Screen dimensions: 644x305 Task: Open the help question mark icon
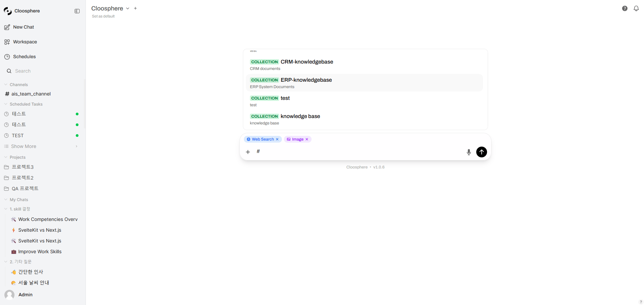[625, 8]
